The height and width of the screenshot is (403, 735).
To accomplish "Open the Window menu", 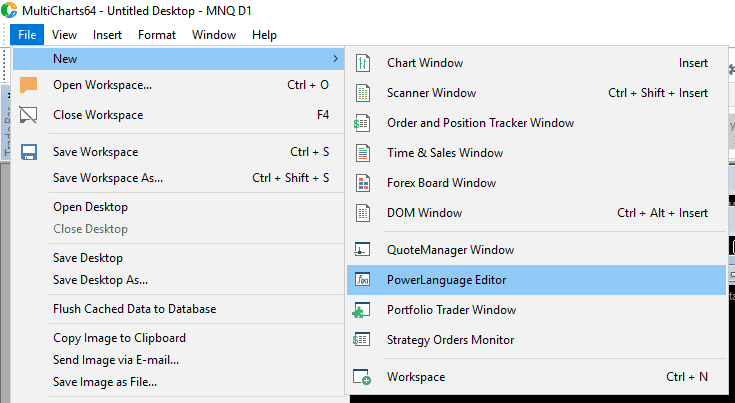I will [214, 35].
